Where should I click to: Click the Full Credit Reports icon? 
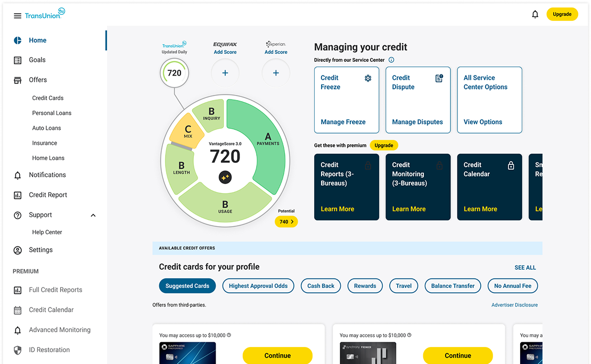[x=18, y=290]
